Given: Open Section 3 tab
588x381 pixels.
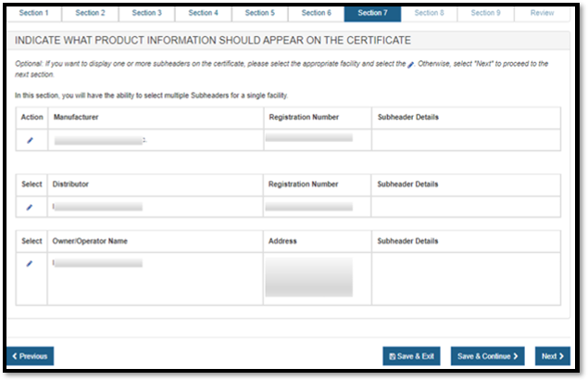Looking at the screenshot, I should coord(146,13).
